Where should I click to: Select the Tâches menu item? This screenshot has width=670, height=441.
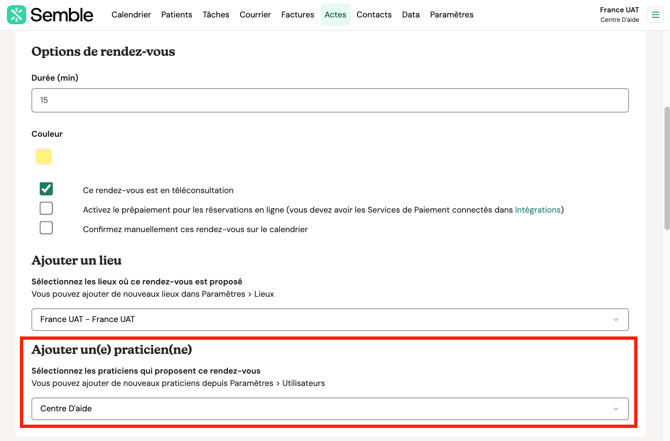(x=216, y=15)
